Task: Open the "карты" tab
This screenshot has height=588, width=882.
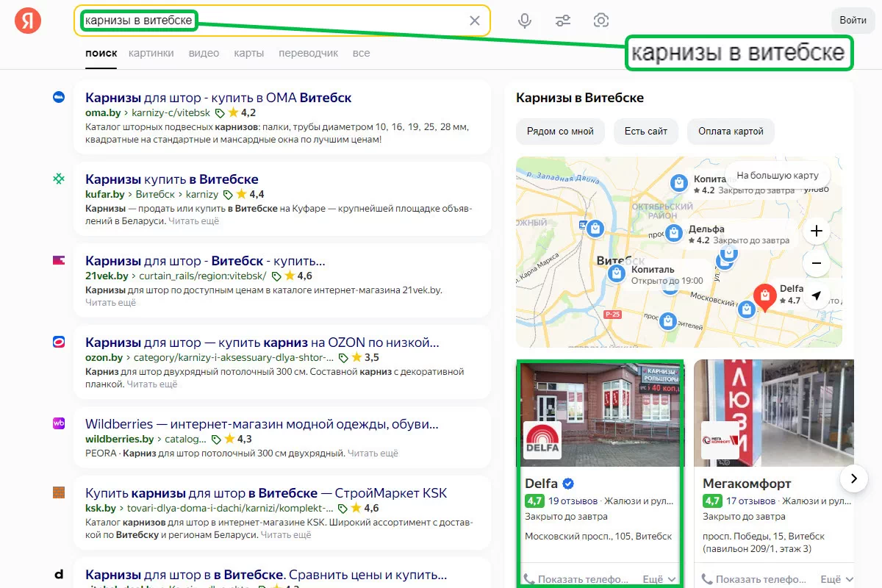Action: click(x=248, y=53)
